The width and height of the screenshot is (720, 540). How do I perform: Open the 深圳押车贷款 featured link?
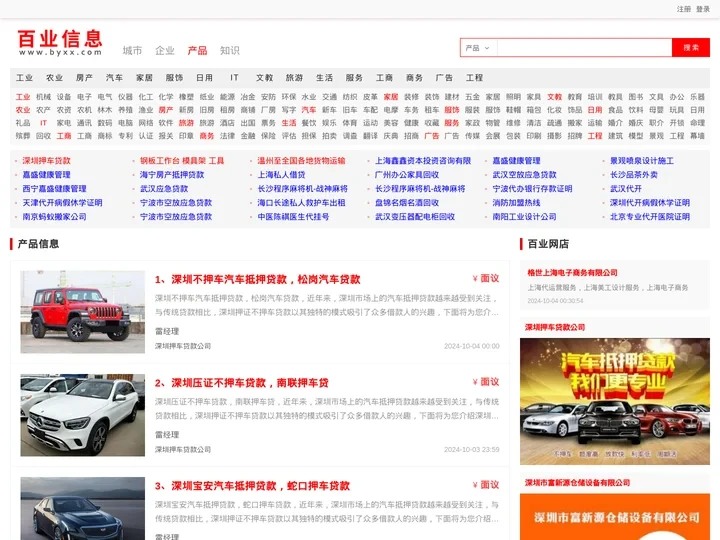pyautogui.click(x=46, y=161)
